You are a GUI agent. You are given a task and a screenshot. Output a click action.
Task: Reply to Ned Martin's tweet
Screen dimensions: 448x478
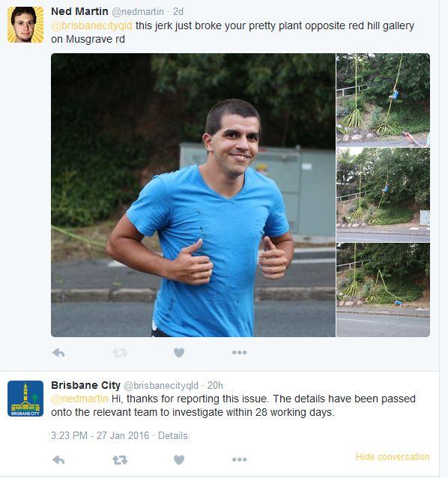click(x=58, y=353)
